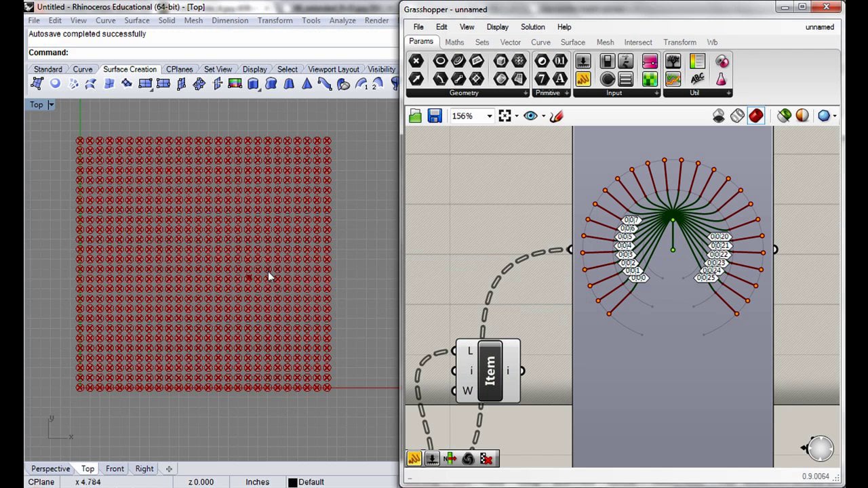Select the Point parameter icon in Geometry panel
This screenshot has width=868, height=488.
click(416, 61)
